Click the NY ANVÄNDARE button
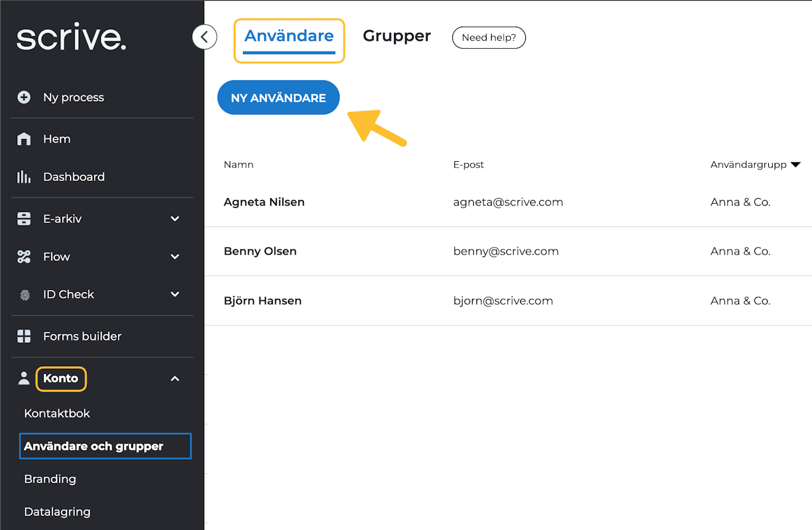The image size is (812, 530). 278,98
